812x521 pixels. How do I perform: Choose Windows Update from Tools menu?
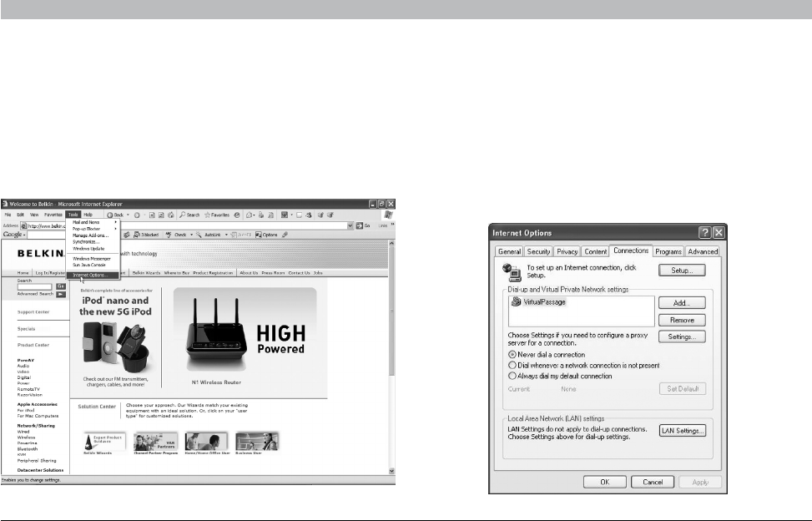pos(93,249)
